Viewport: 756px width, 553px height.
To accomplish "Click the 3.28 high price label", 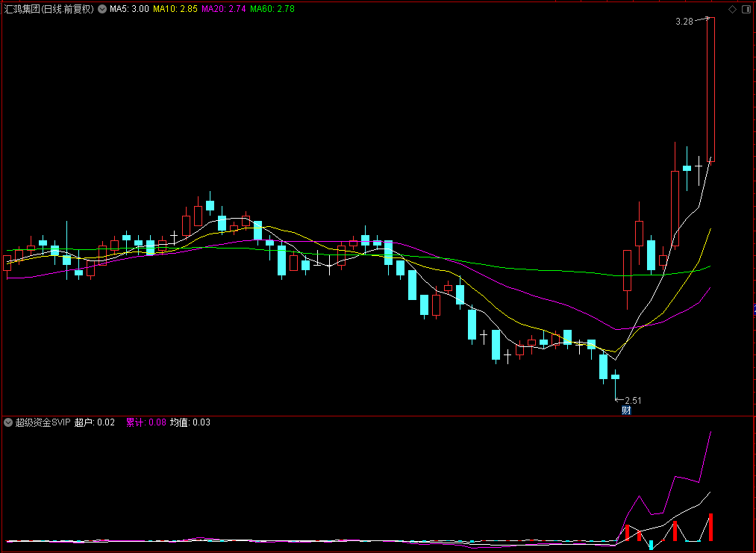I will tap(684, 21).
